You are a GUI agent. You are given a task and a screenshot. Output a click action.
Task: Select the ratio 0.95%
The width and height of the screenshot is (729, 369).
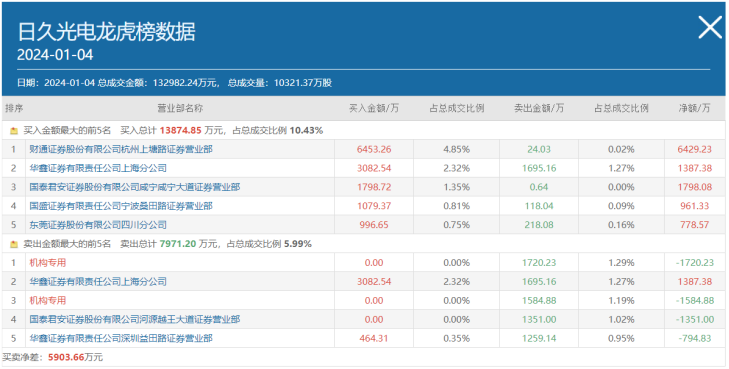tap(621, 338)
